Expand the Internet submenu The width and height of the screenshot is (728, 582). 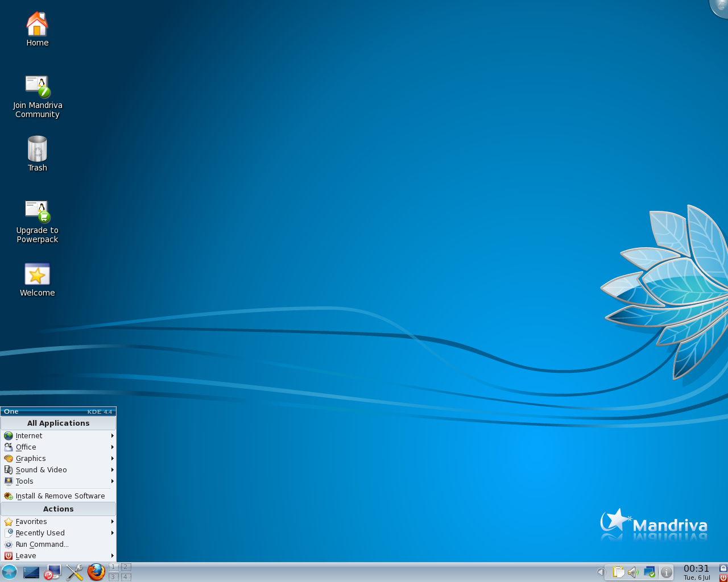(x=28, y=435)
